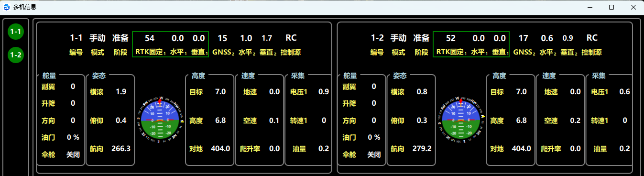Image resolution: width=644 pixels, height=176 pixels.
Task: Click 垂直2 value 1.7 in panel 1-1
Action: (x=267, y=38)
